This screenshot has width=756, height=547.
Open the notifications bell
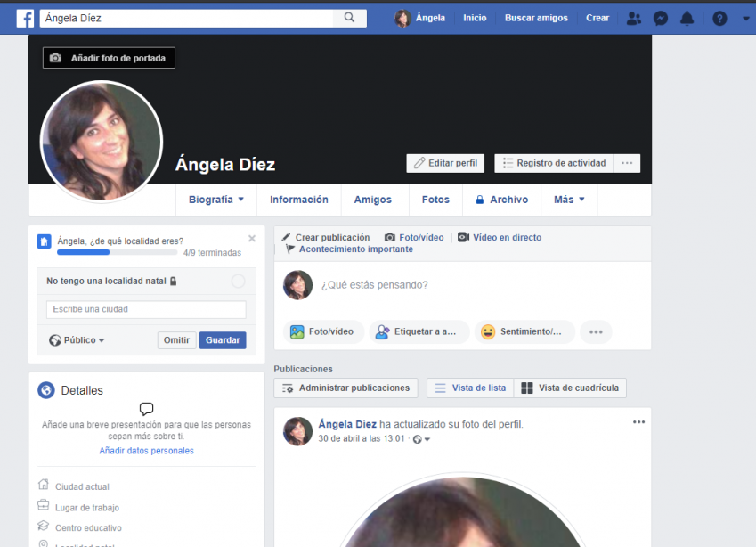pos(687,18)
